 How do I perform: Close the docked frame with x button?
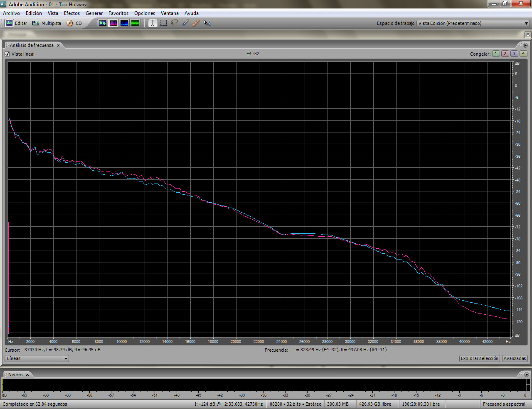(528, 34)
